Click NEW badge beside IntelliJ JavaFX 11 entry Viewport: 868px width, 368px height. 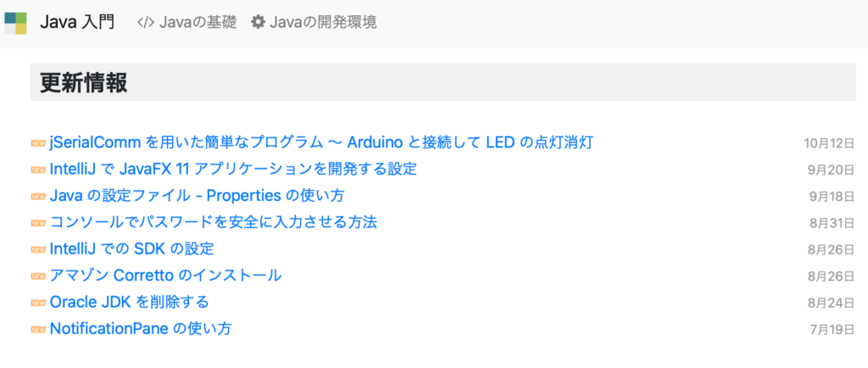38,170
